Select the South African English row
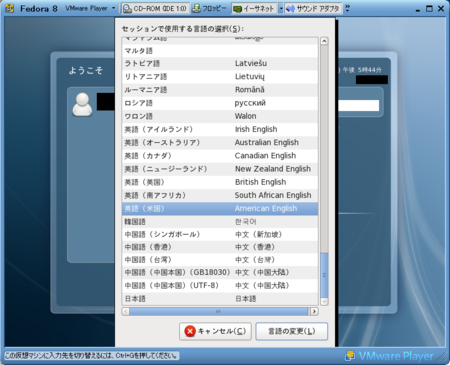This screenshot has width=450, height=365. 220,195
